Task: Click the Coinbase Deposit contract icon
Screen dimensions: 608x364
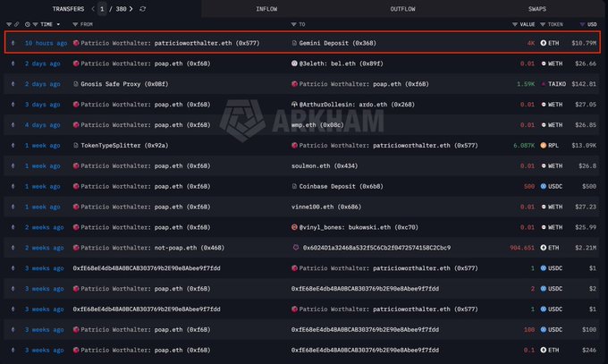Action: (294, 186)
